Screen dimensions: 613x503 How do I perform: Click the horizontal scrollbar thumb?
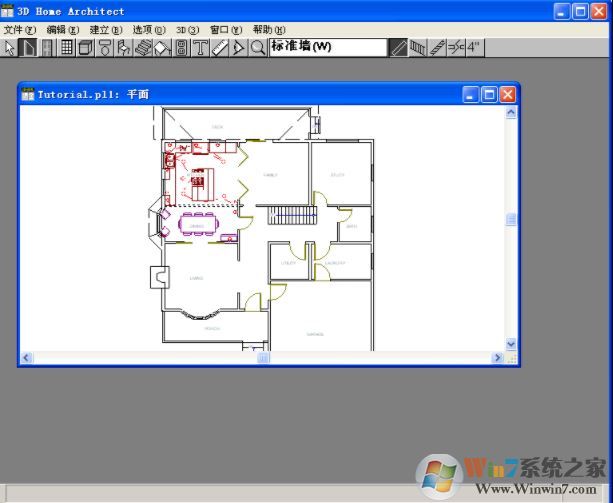(263, 357)
